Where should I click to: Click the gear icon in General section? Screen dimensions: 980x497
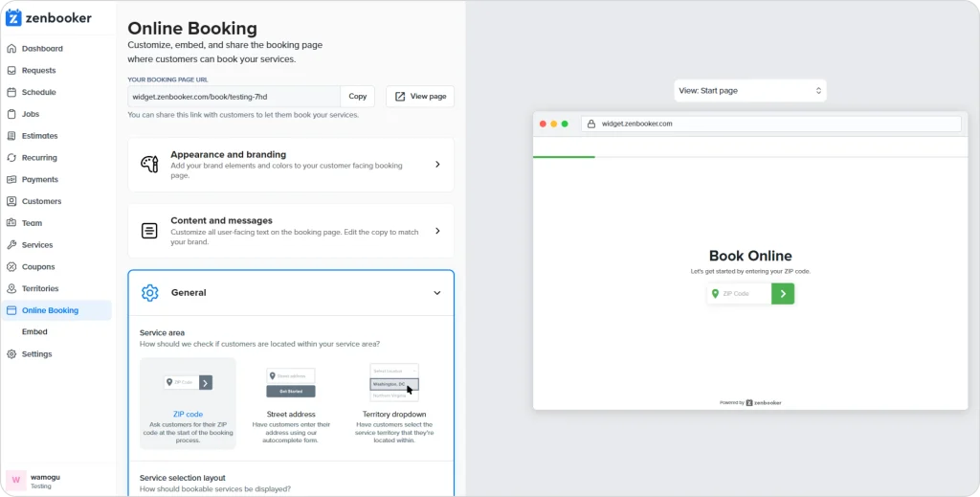(x=150, y=293)
